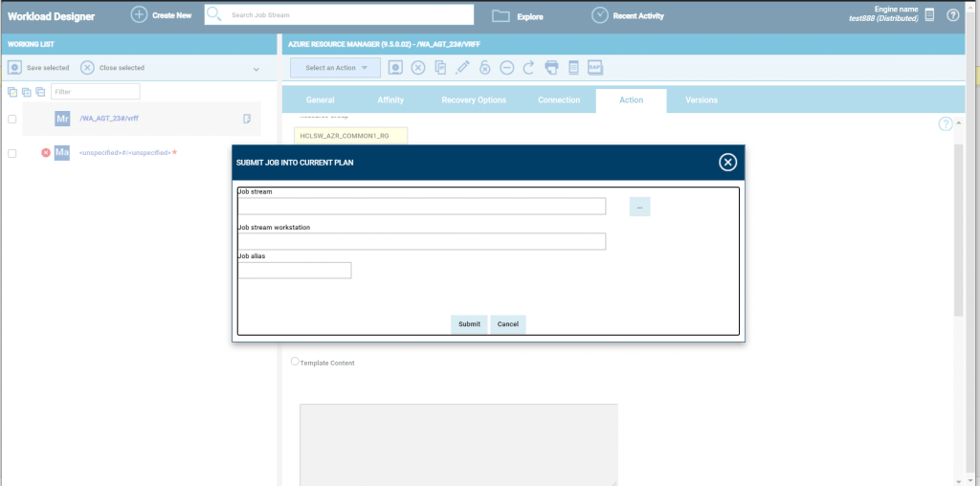Screen dimensions: 980x486
Task: Tick the checkbox for the unspecified item
Action: 12,153
